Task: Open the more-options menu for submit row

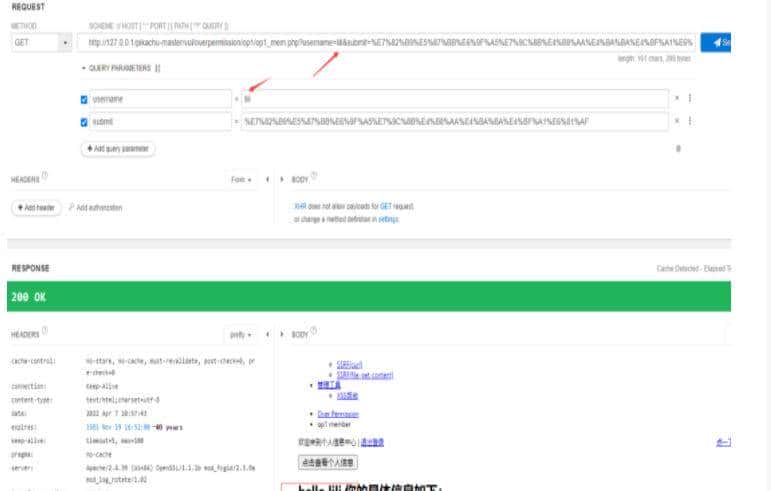Action: coord(690,121)
